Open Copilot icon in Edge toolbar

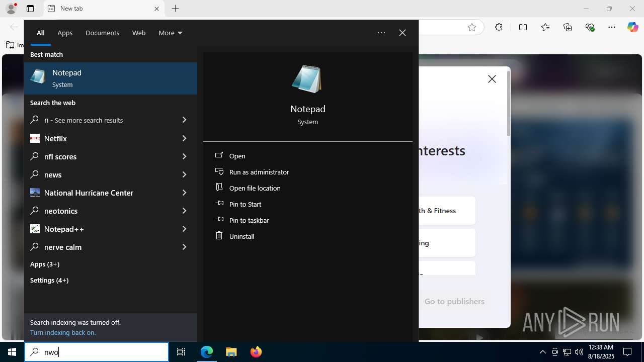tap(632, 28)
